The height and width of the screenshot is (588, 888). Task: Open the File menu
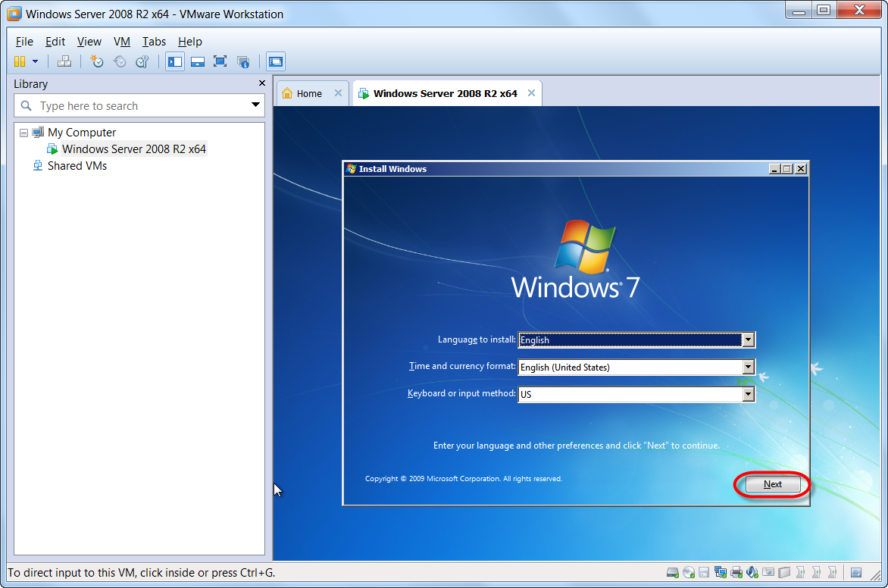[x=24, y=42]
